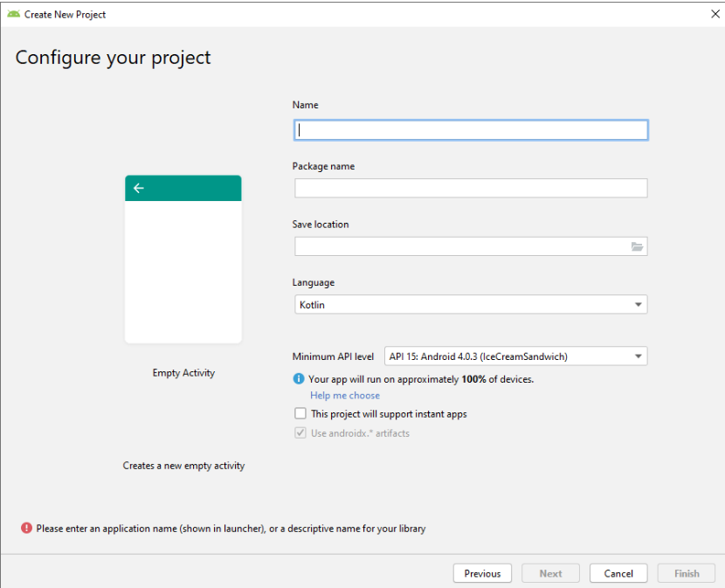
Task: Click the red error icon at bottom
Action: [x=26, y=529]
